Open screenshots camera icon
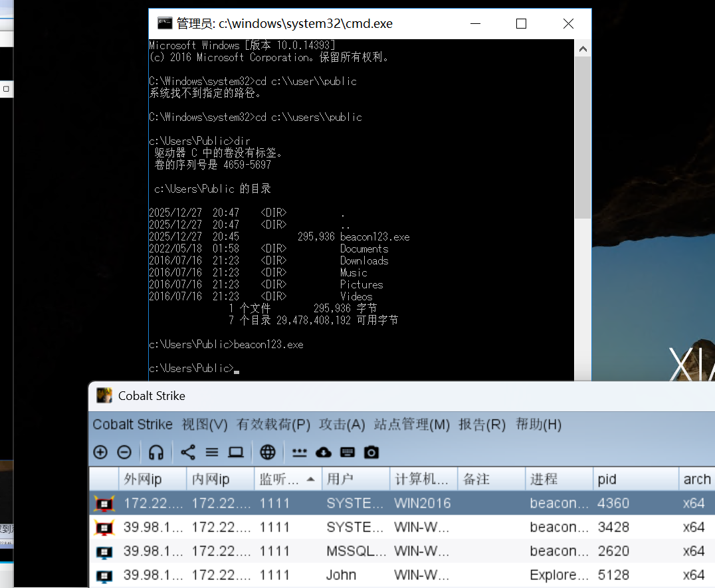Viewport: 715px width, 588px height. click(371, 452)
